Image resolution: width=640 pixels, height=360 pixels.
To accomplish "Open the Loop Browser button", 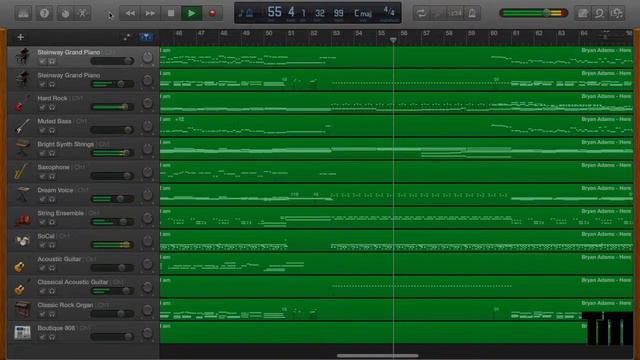I will tap(600, 13).
